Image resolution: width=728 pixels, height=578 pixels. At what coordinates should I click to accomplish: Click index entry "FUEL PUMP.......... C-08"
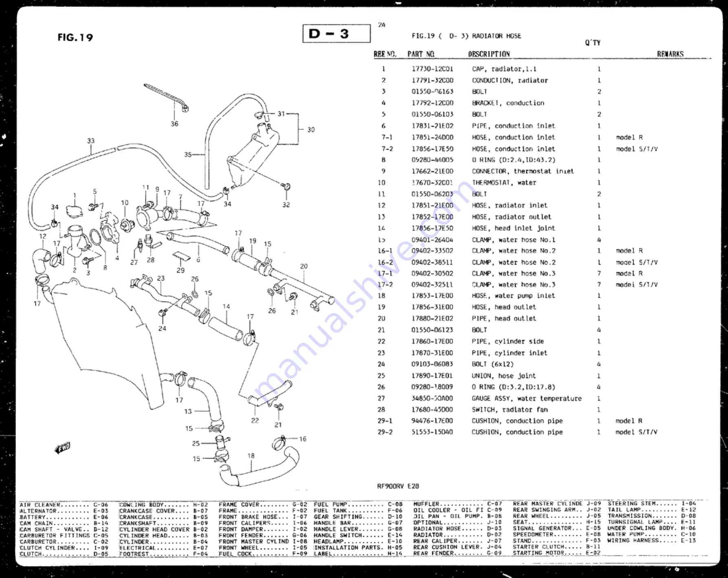(x=358, y=504)
